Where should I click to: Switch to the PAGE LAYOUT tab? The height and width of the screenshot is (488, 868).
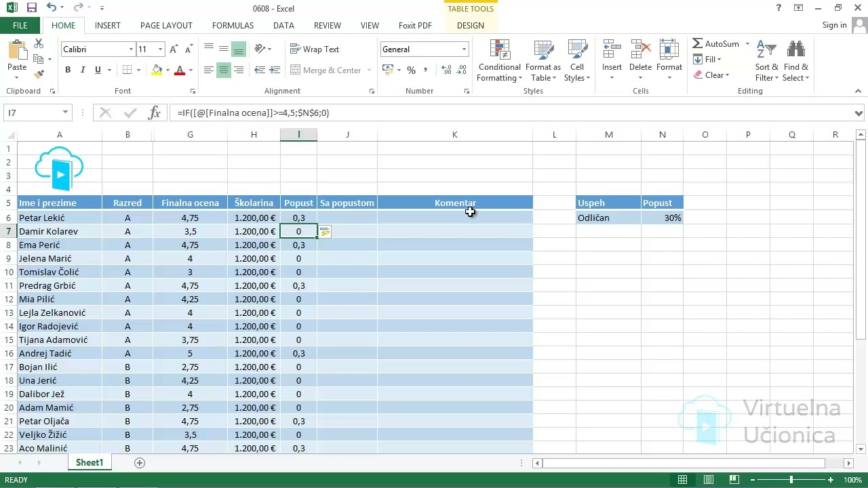click(x=167, y=26)
